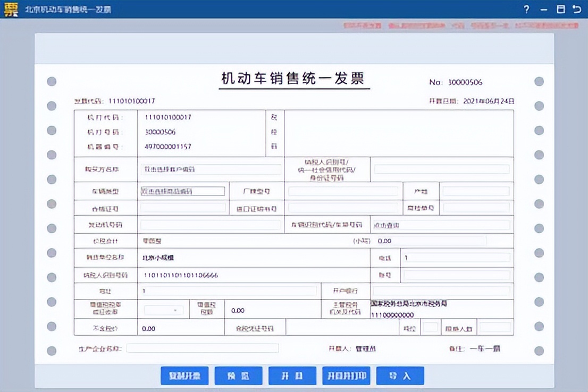Click the window icon beside the minimize button

pos(560,9)
